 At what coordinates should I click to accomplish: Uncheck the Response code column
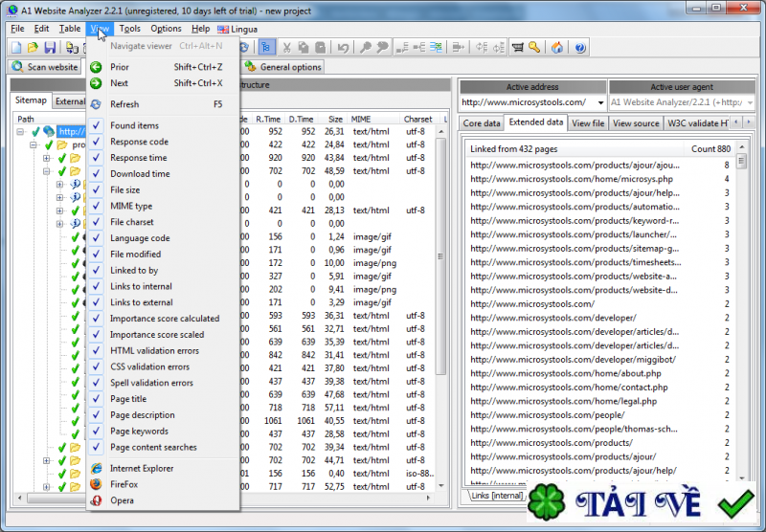tap(97, 142)
